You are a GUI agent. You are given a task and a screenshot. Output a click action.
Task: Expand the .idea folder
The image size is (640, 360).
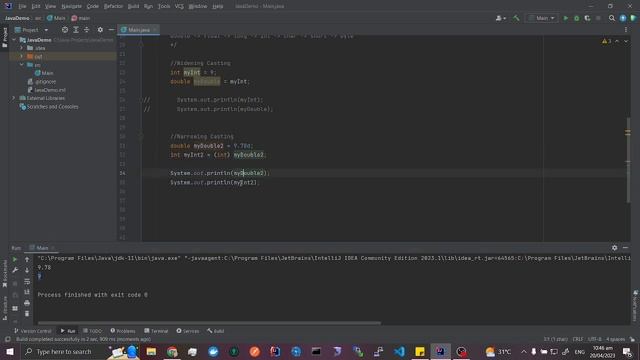point(22,48)
